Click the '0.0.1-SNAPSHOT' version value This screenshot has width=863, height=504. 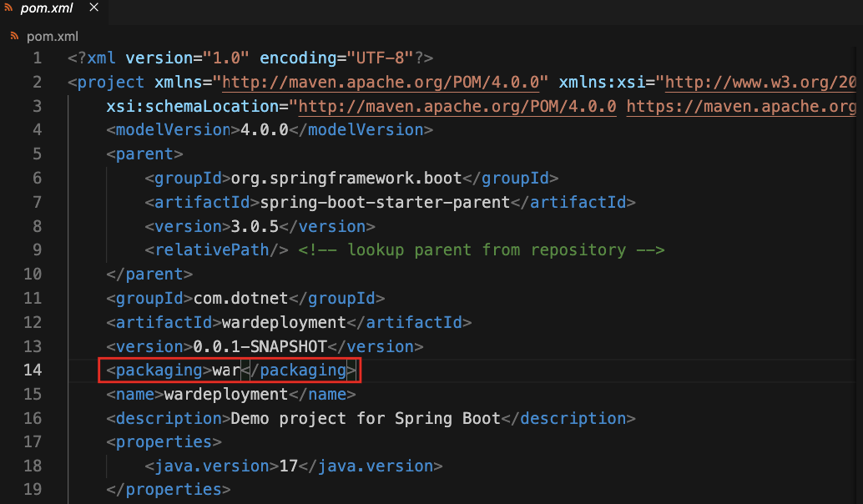[260, 346]
